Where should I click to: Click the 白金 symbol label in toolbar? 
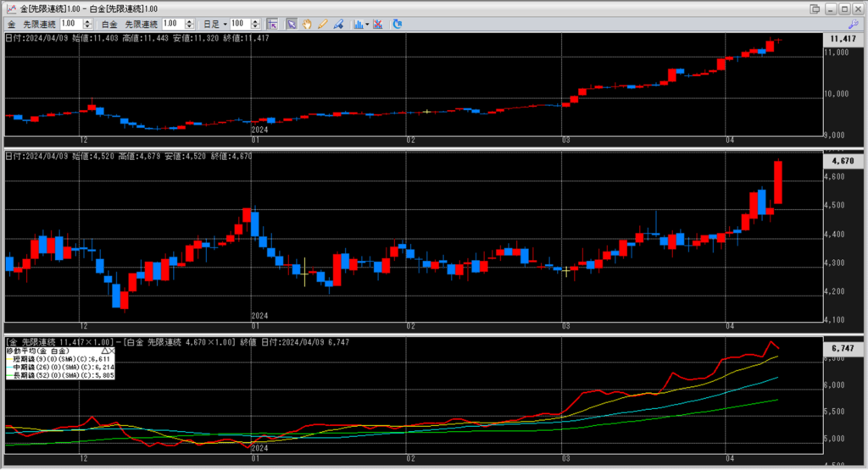tap(109, 24)
